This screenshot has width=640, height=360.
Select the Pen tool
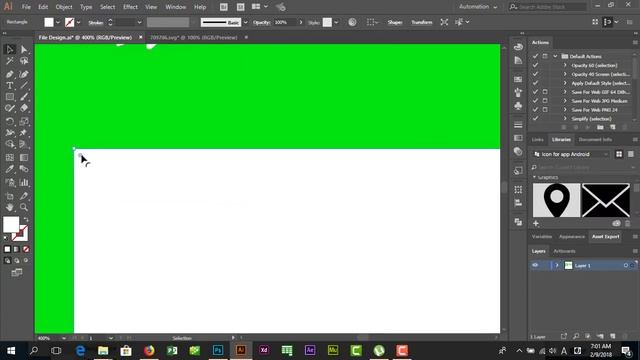coord(10,74)
